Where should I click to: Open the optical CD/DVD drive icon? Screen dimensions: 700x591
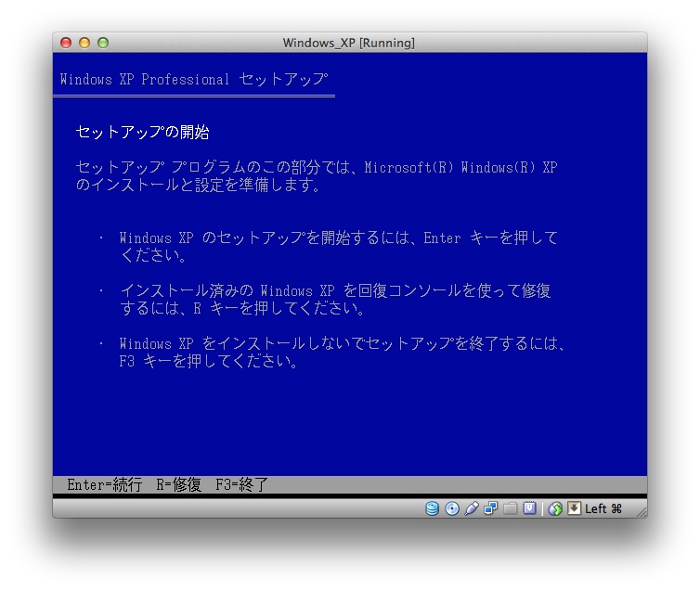(x=452, y=508)
